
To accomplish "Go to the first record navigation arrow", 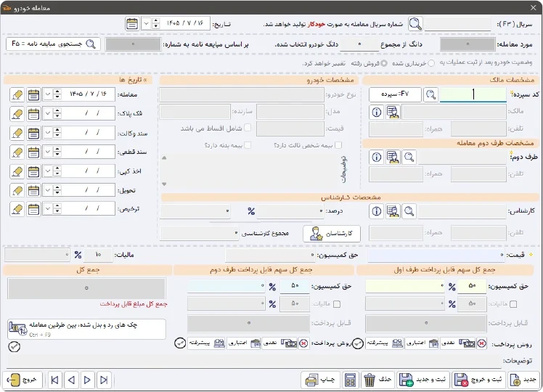I will 54,380.
